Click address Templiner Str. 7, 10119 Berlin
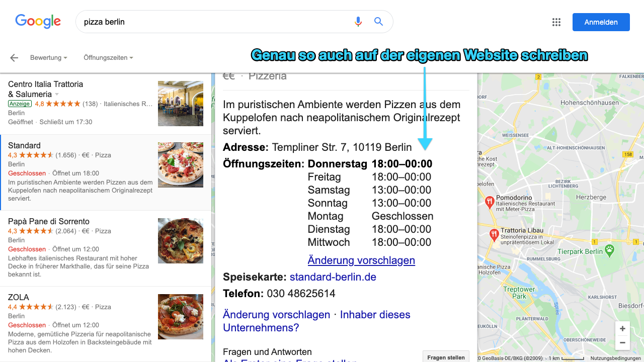The height and width of the screenshot is (362, 644). [342, 147]
